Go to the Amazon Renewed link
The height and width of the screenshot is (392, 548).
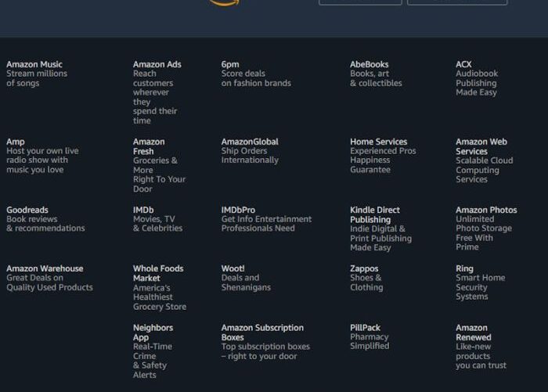(481, 347)
